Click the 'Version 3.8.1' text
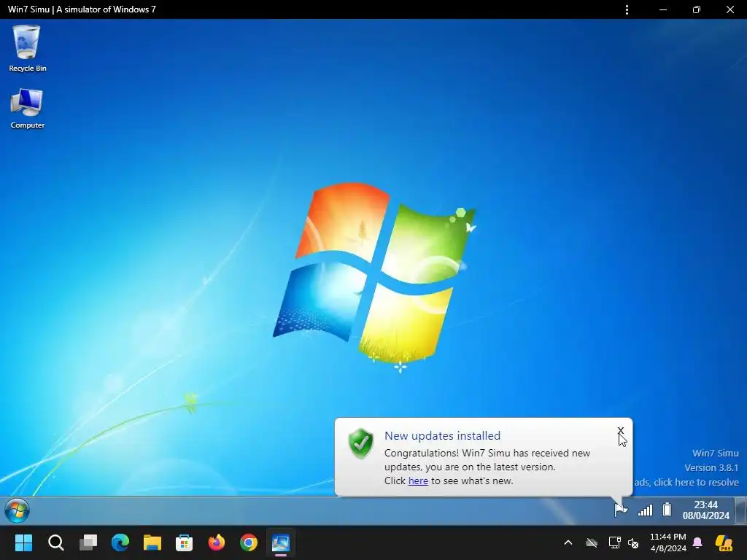The width and height of the screenshot is (747, 560). tap(711, 467)
